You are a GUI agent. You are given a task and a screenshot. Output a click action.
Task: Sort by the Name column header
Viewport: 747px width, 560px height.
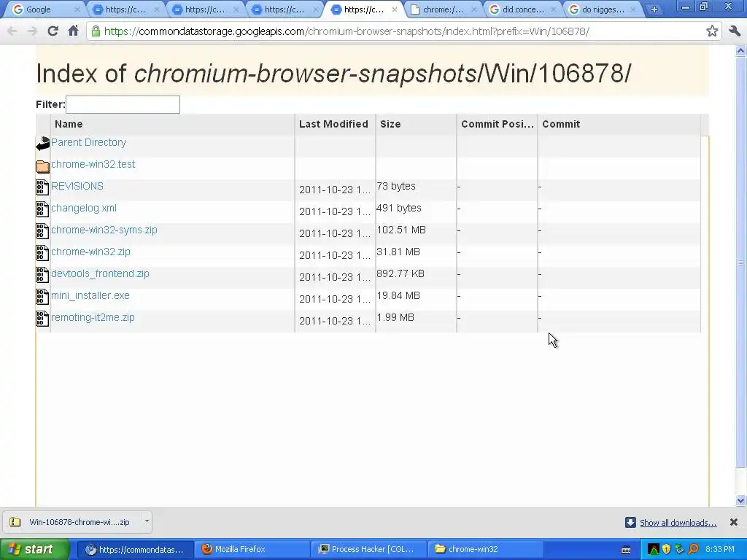click(x=172, y=124)
